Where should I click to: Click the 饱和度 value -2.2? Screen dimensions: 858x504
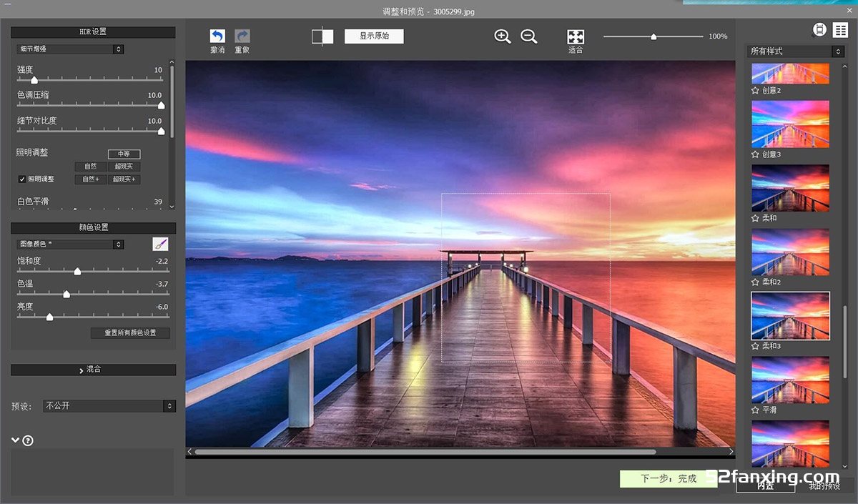pos(162,262)
